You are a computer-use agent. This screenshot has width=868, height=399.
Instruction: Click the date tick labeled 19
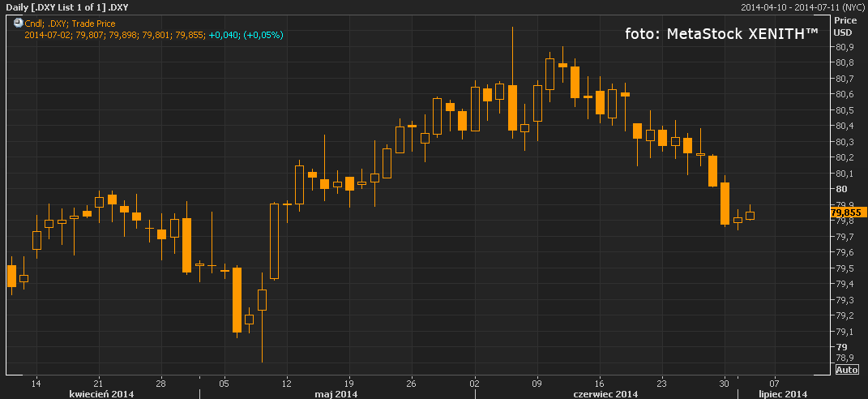pyautogui.click(x=348, y=384)
